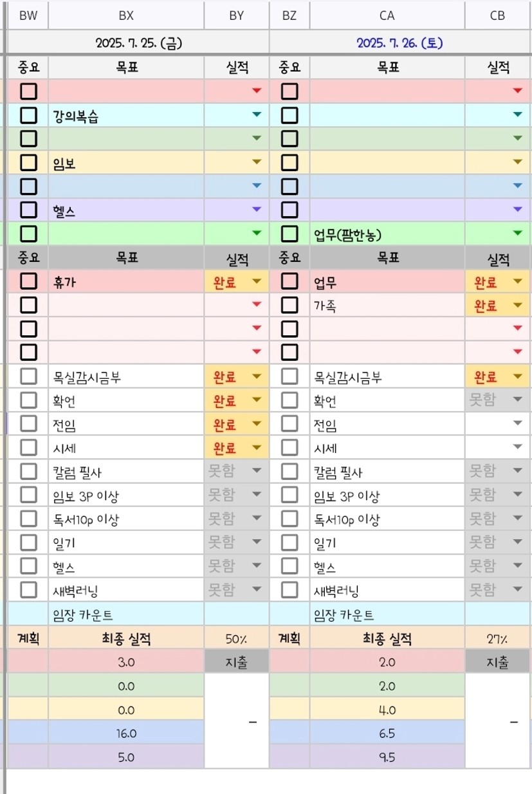Viewport: 532px width, 794px height.
Task: Open the 전임 empty dropdown on July 26
Action: coord(517,423)
